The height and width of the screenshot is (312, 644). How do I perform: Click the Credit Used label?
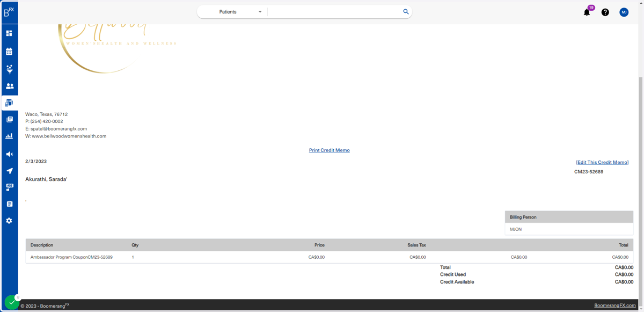(x=453, y=274)
